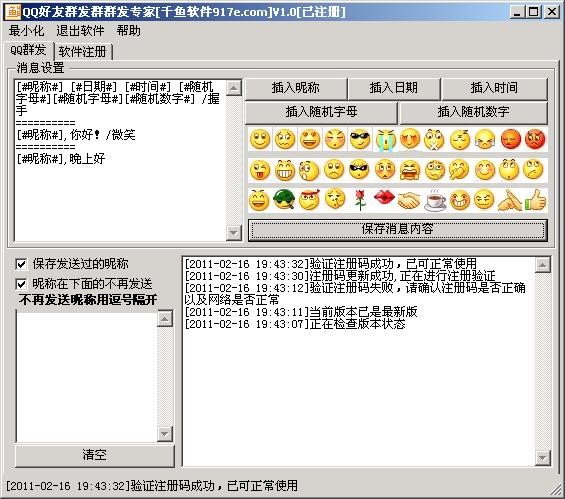Open the 帮助 menu

pos(128,31)
